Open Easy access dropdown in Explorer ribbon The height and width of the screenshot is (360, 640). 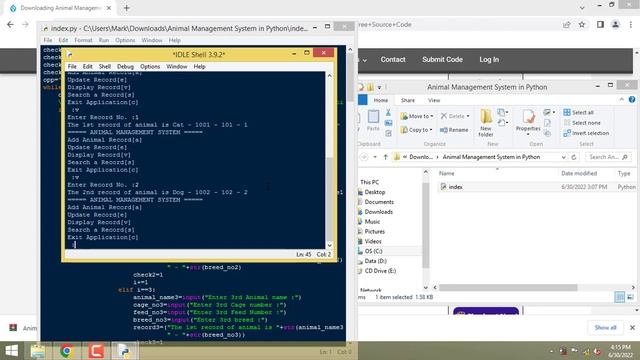504,123
